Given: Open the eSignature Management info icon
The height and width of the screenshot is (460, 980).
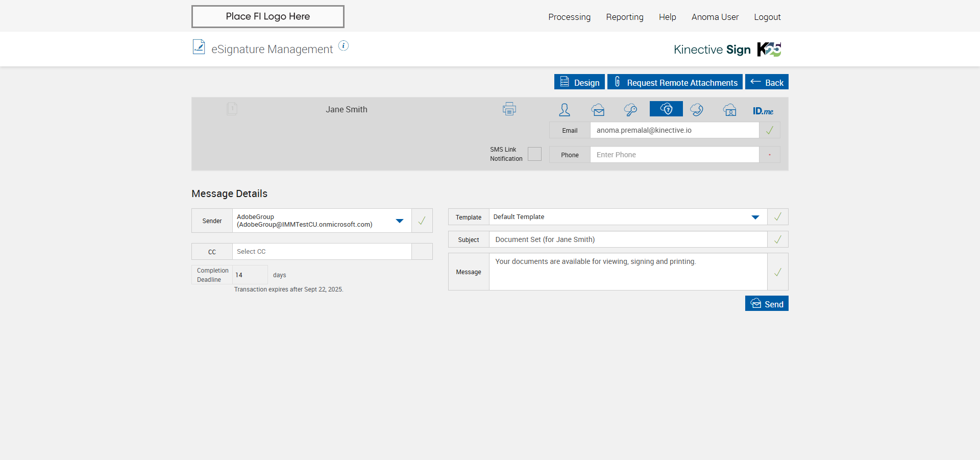Looking at the screenshot, I should click(344, 46).
